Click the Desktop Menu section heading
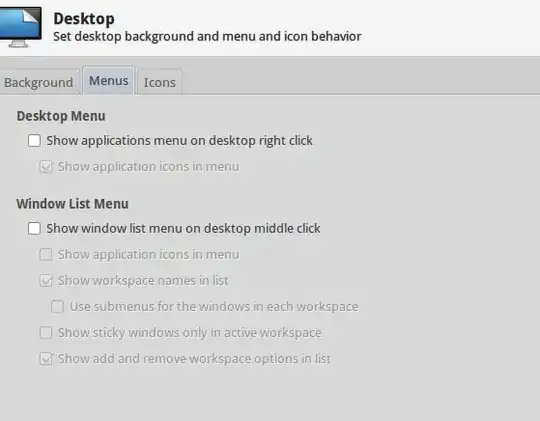540x421 pixels. (61, 116)
